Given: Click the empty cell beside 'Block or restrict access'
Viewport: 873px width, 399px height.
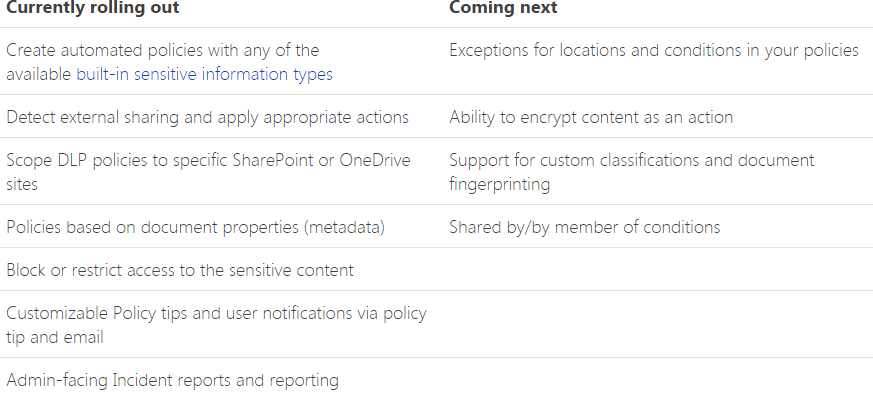Looking at the screenshot, I should click(x=658, y=269).
